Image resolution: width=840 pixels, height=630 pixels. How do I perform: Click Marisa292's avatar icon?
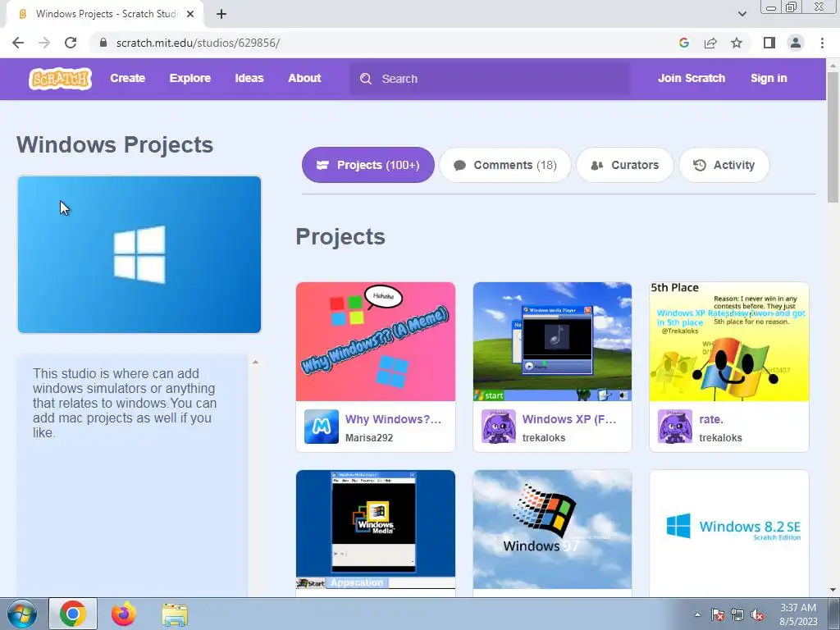(x=322, y=427)
